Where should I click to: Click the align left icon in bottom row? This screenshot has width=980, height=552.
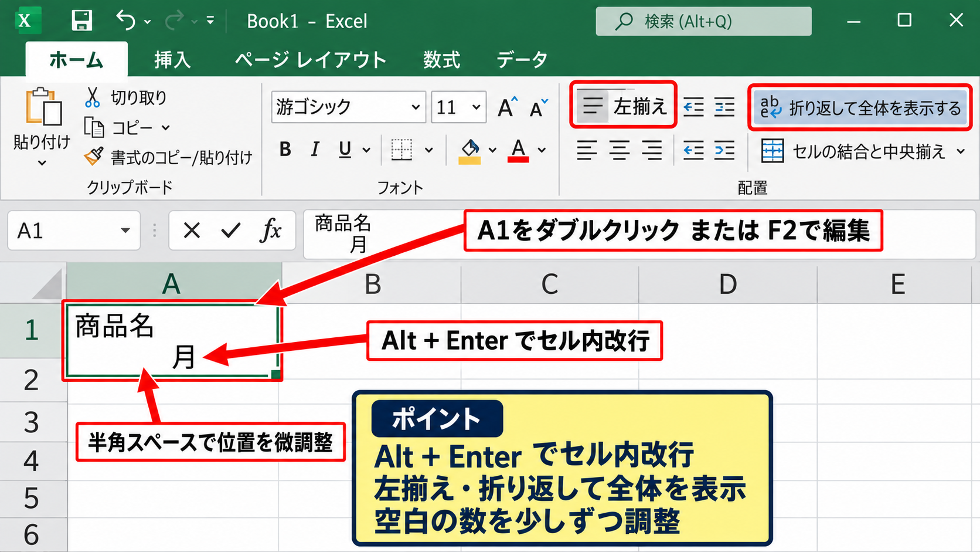tap(587, 150)
